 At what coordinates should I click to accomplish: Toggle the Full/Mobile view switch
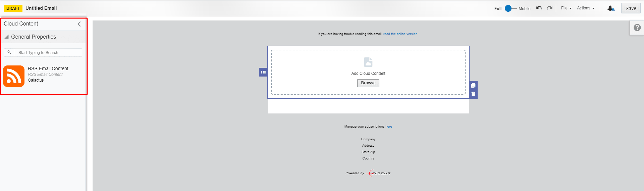point(510,8)
